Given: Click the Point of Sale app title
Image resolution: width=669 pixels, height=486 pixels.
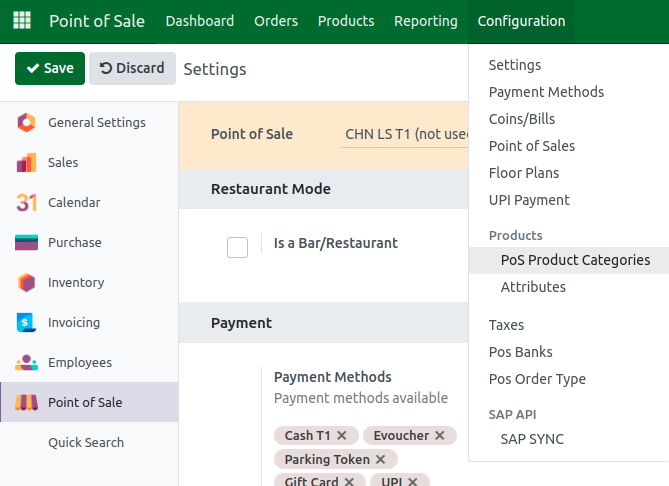Looking at the screenshot, I should 97,21.
